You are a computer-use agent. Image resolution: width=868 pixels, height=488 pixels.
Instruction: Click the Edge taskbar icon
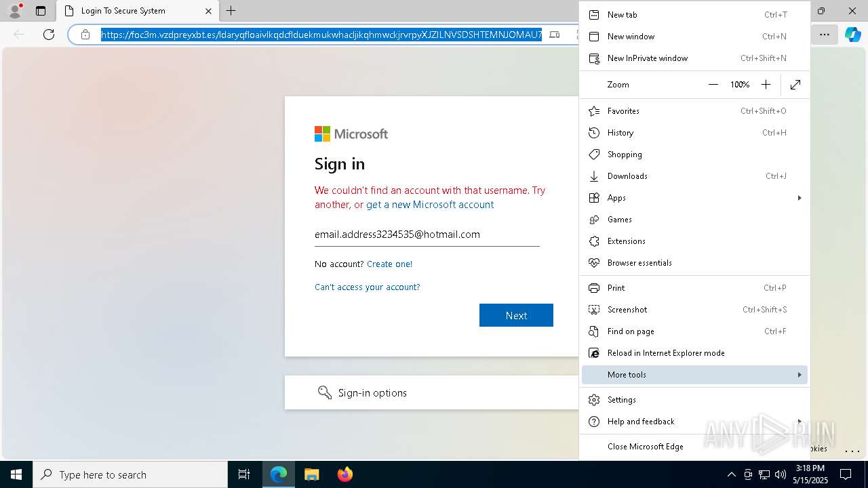(x=279, y=474)
